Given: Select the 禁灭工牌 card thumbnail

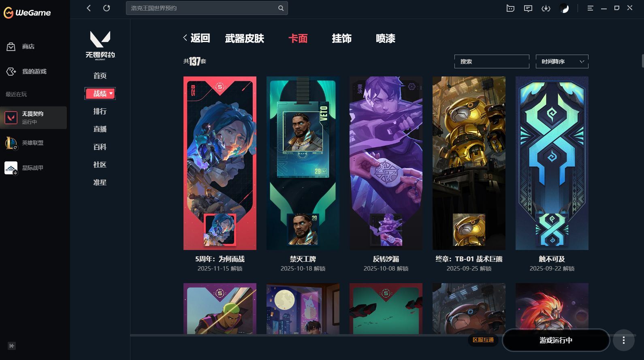Looking at the screenshot, I should 303,163.
